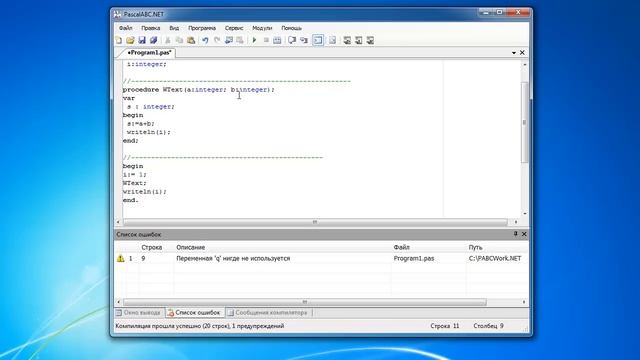Sort error list by Описание column
The width and height of the screenshot is (640, 360).
pyautogui.click(x=191, y=247)
